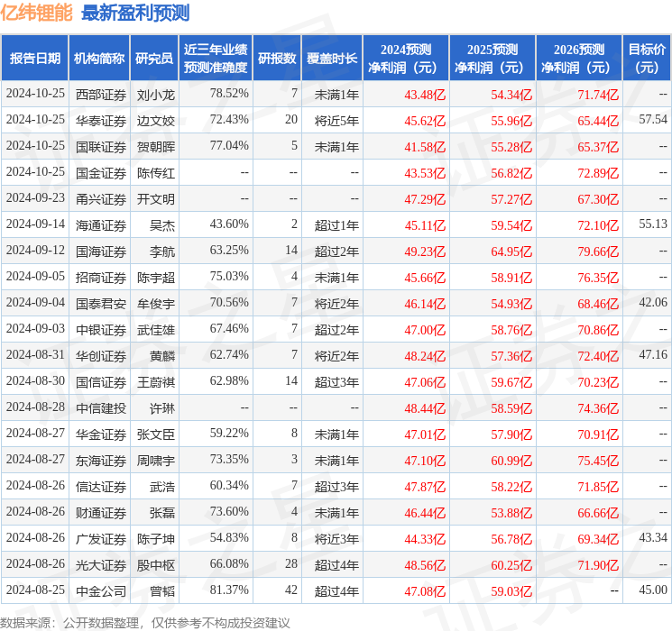This screenshot has width=672, height=631.
Task: Click 国金证券 institution cell
Action: tap(101, 173)
